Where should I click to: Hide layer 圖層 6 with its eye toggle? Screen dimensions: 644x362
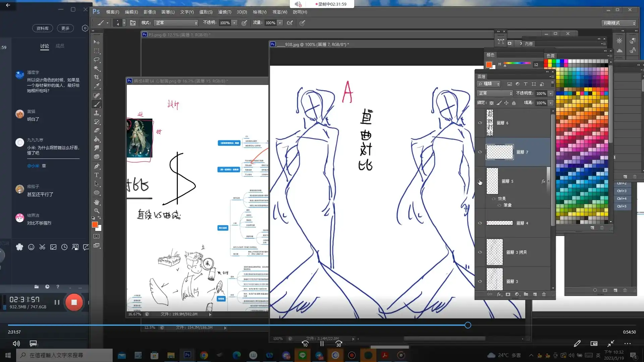(x=480, y=123)
